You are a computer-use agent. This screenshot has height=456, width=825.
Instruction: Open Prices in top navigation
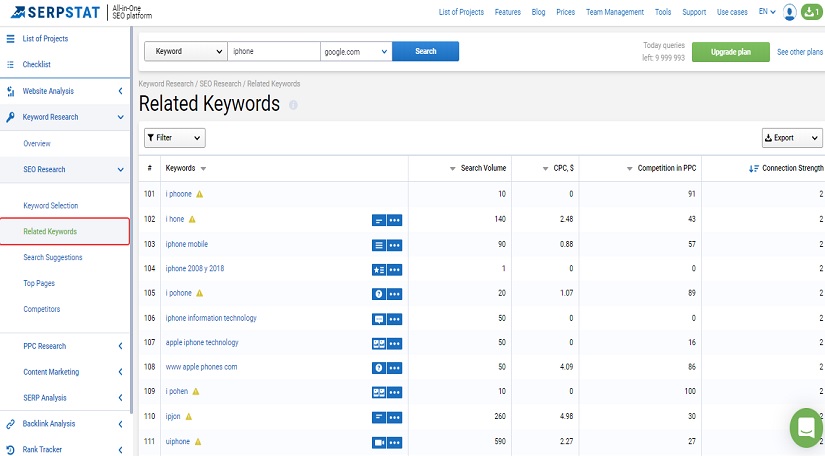point(566,12)
